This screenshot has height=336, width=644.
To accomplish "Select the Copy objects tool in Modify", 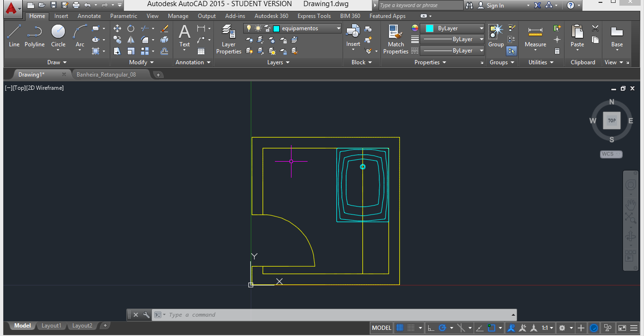I will click(x=117, y=40).
